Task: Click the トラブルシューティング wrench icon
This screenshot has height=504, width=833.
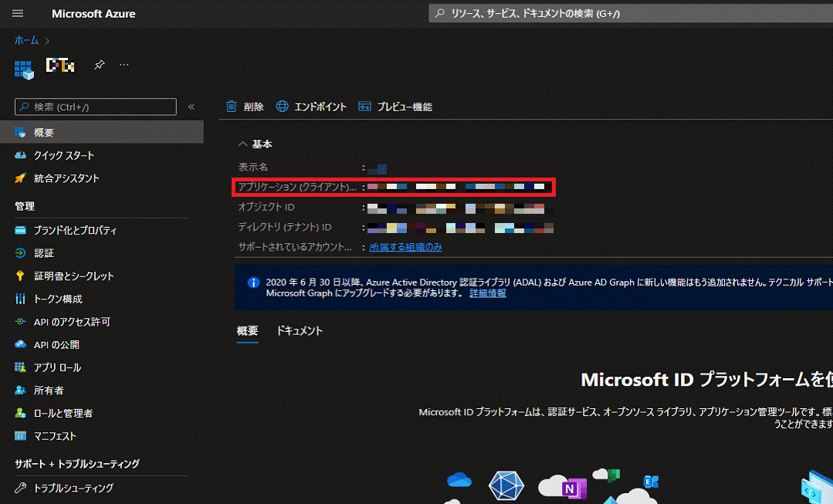Action: point(20,488)
